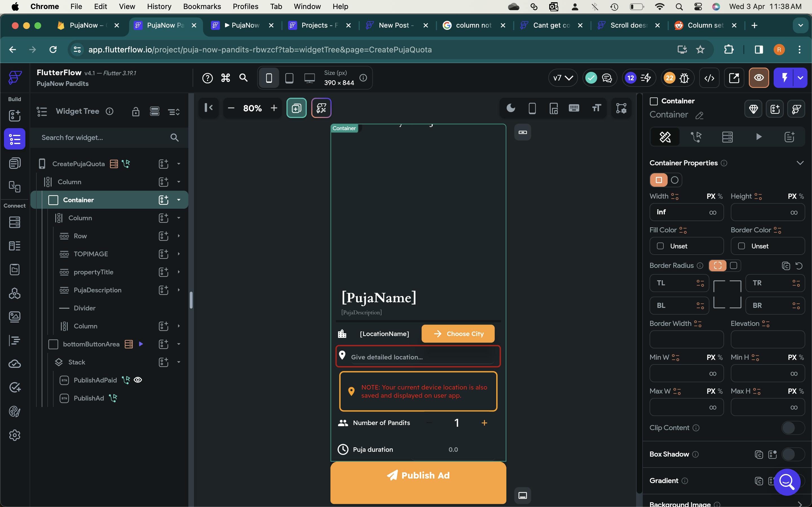Image resolution: width=812 pixels, height=507 pixels.
Task: Open the Bookmarks menu in menu bar
Action: tap(202, 6)
